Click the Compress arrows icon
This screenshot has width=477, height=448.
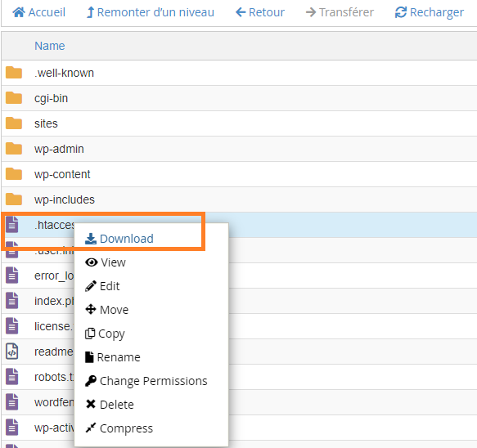(x=91, y=428)
